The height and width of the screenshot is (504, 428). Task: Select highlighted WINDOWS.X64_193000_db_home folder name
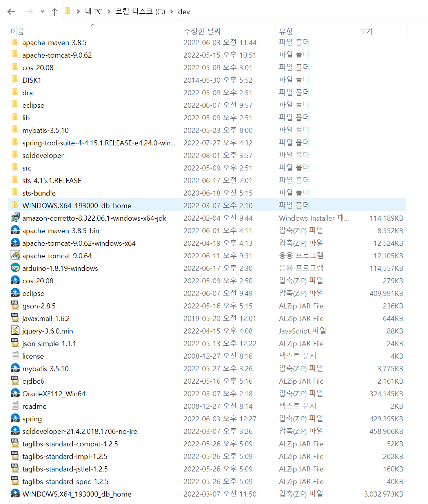pos(77,206)
